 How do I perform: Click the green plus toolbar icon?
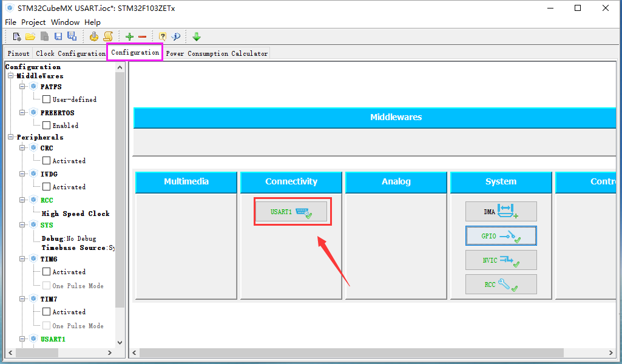pos(129,37)
